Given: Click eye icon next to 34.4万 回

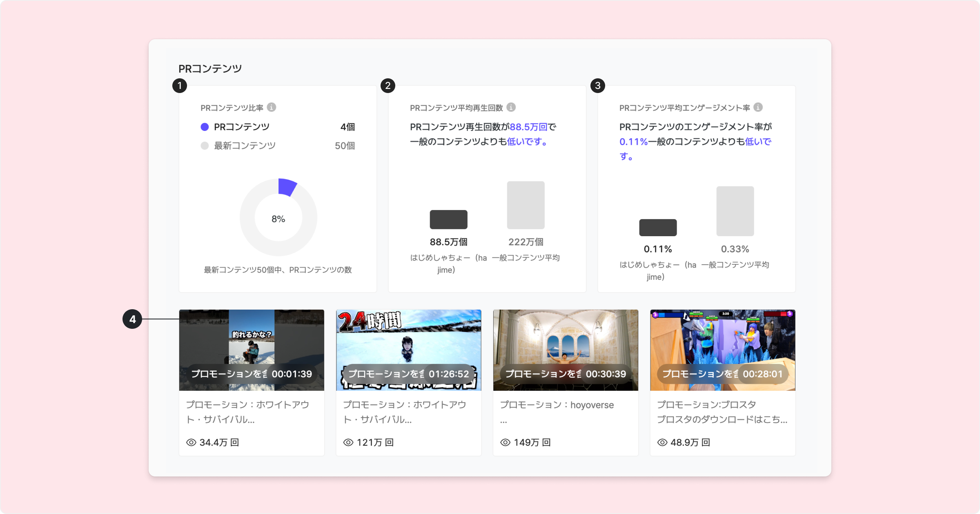Looking at the screenshot, I should (191, 443).
